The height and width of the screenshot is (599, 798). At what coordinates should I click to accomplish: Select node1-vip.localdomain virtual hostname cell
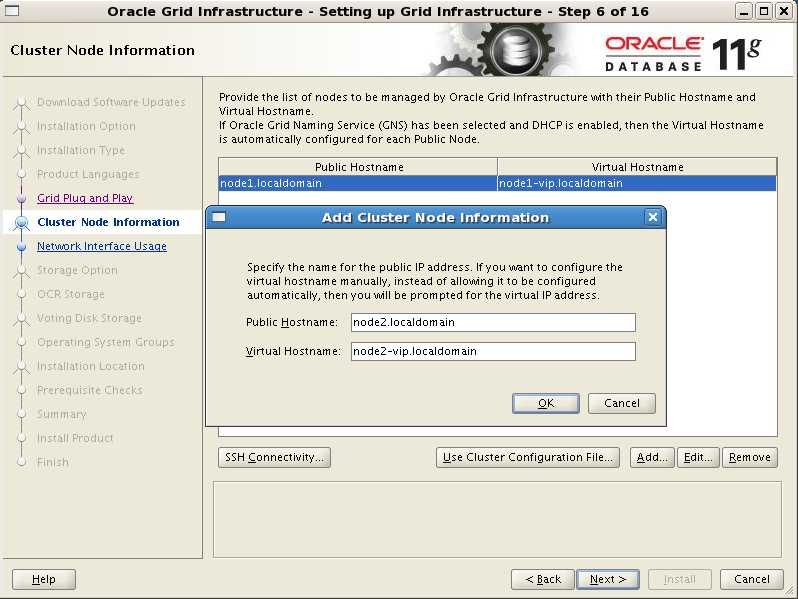637,183
